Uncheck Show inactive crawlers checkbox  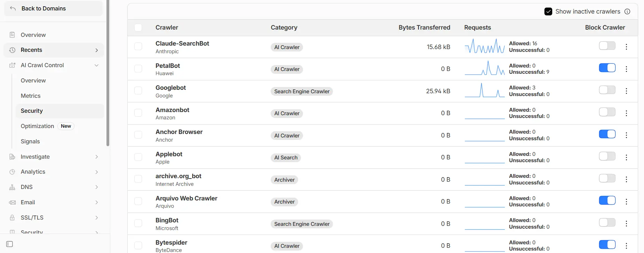[x=548, y=11]
